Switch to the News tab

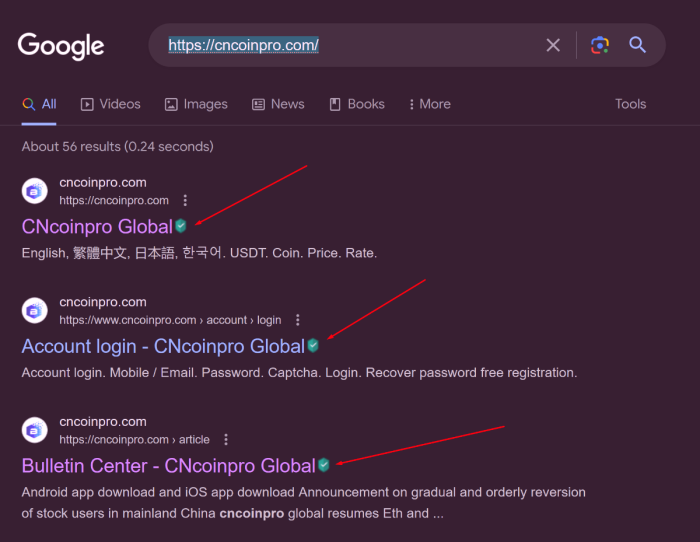[x=278, y=104]
